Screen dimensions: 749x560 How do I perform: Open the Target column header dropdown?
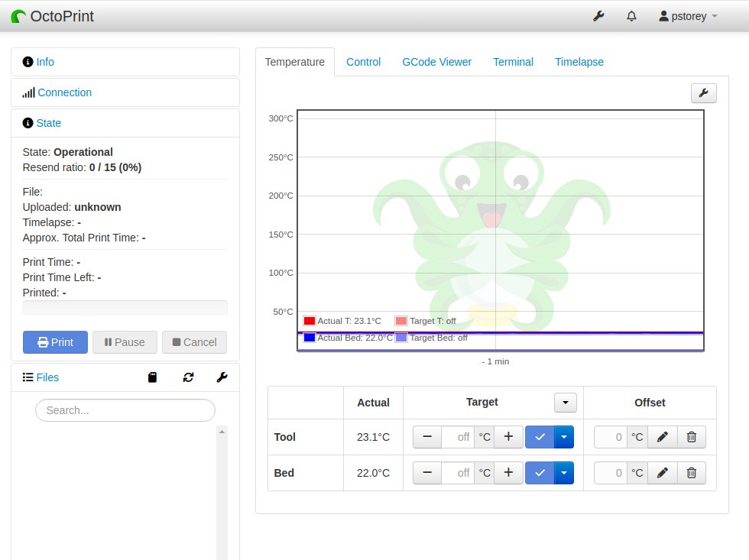[x=564, y=402]
